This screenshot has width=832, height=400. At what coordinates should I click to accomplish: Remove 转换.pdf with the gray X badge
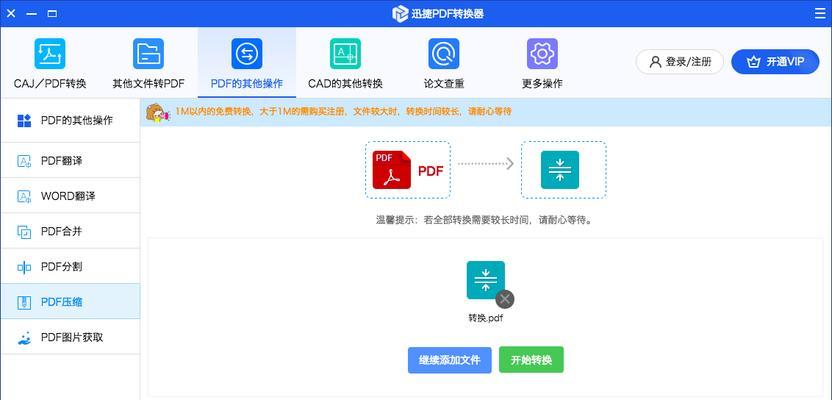point(505,299)
